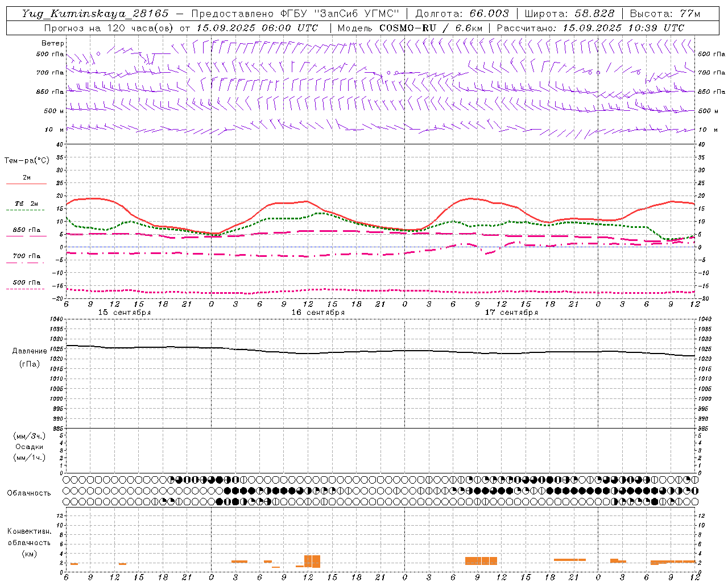
Task: Click the 500 гПа dotted legend entry in temperature legend
Action: click(x=26, y=285)
